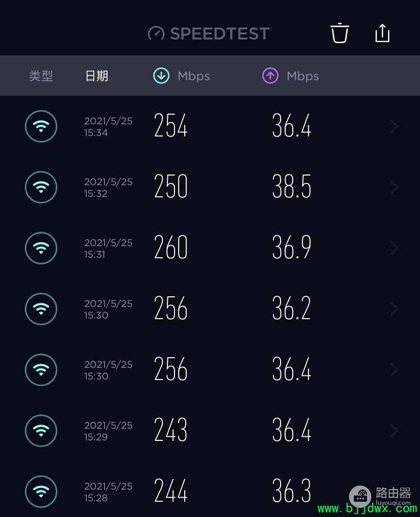Tap the upload arrow column icon
Image resolution: width=420 pixels, height=517 pixels.
coord(270,76)
